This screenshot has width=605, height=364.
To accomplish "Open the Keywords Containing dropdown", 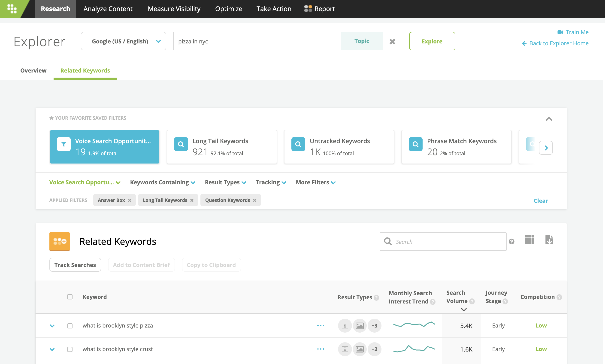I will tap(163, 182).
